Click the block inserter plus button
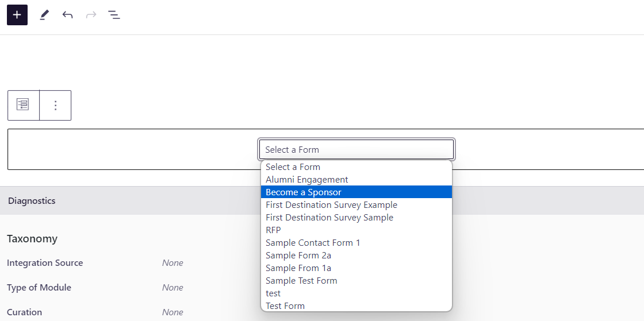 pos(17,15)
